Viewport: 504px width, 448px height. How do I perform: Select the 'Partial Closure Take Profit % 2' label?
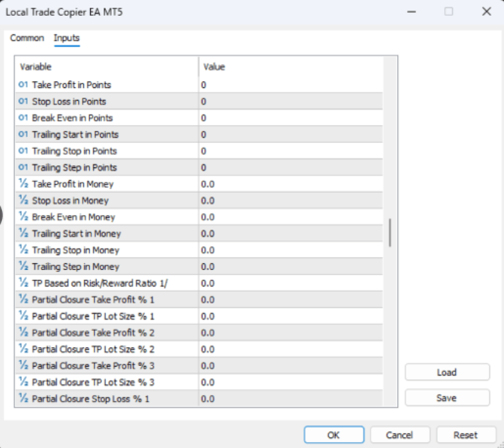coord(93,332)
